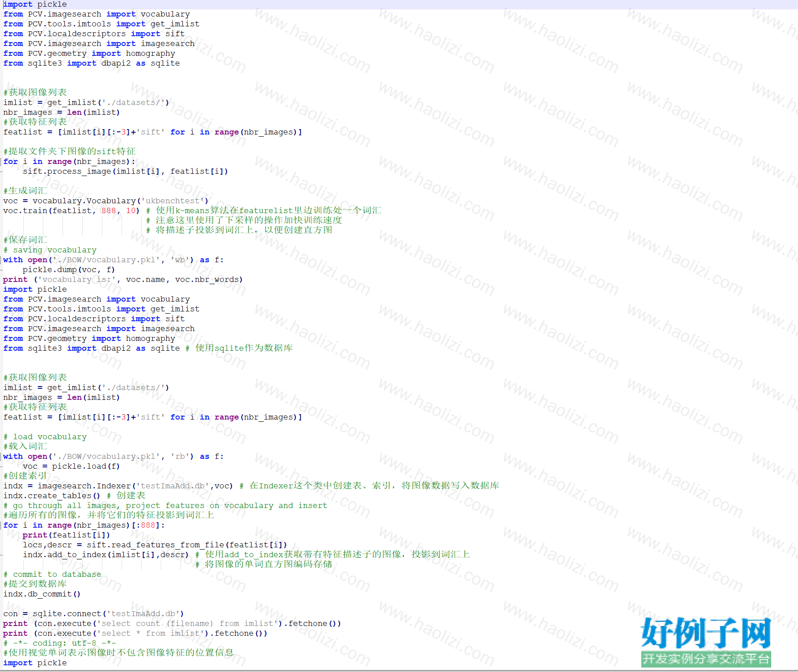Click the comment '#提交到数据库'
The height and width of the screenshot is (672, 798).
pos(35,584)
